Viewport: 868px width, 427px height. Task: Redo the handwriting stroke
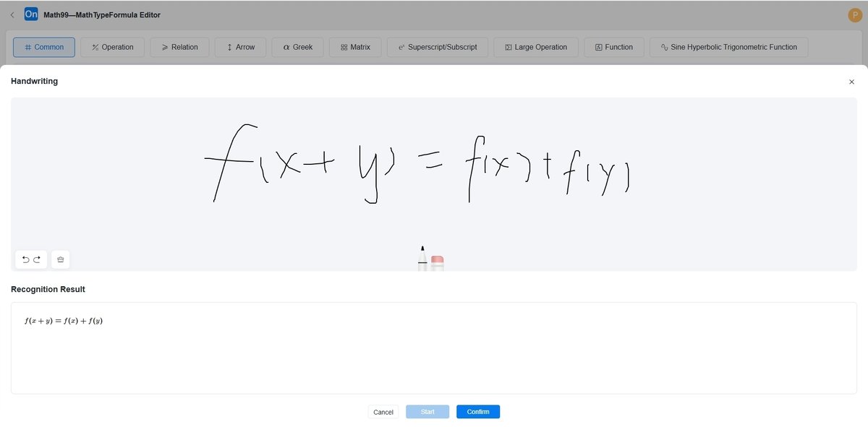pyautogui.click(x=36, y=259)
